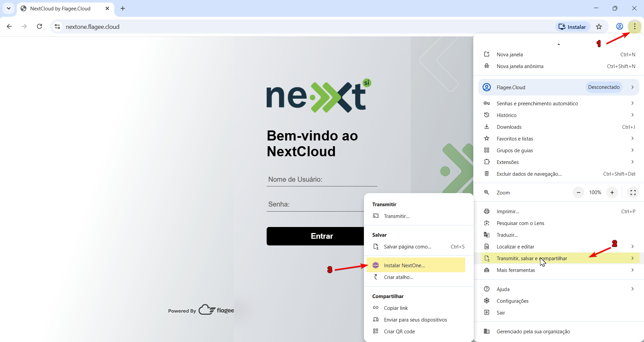Bookmark this page with the star icon
Viewport: 644px width, 342px height.
point(599,27)
